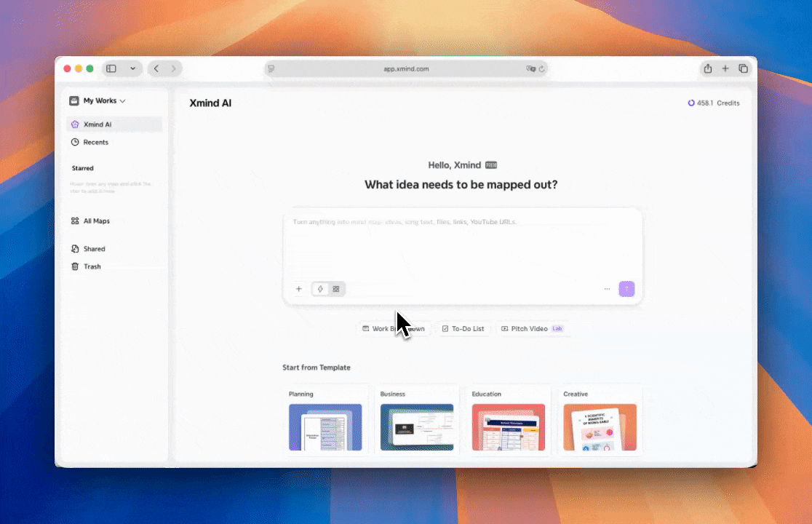
Task: Open the Trash folder
Action: (92, 266)
